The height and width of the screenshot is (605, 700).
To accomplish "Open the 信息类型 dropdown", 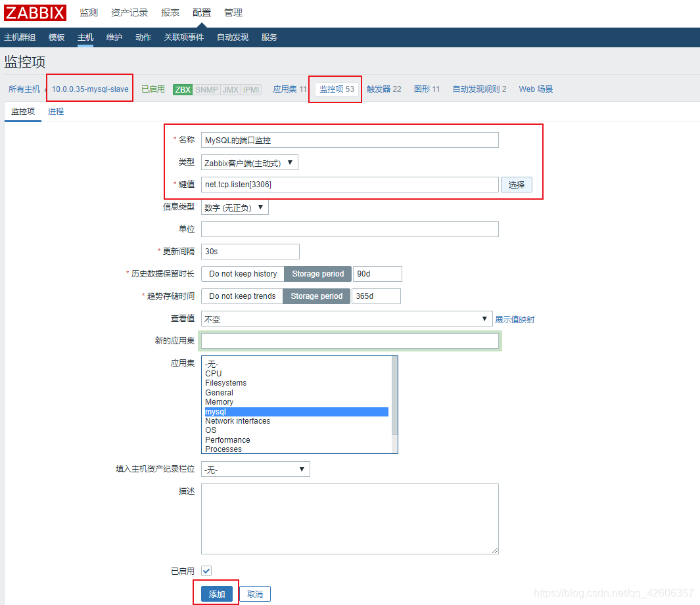I will coord(235,208).
